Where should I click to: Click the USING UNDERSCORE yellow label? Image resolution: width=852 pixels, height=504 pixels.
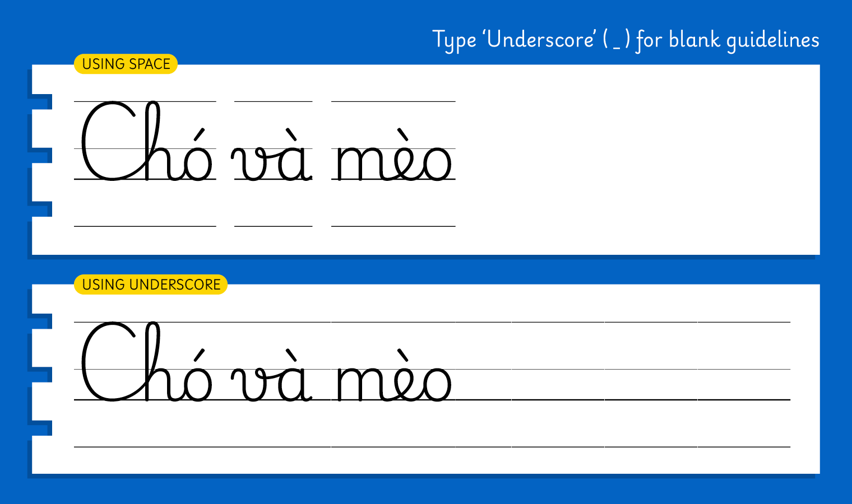point(151,284)
